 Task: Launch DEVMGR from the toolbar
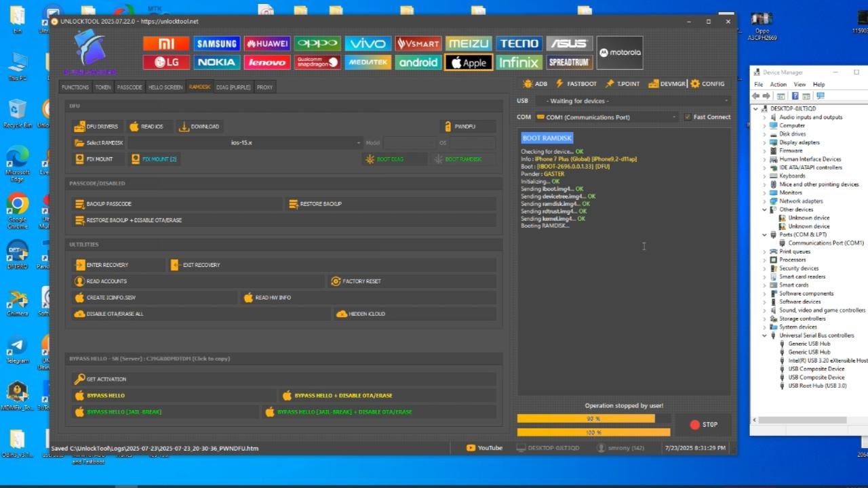click(x=667, y=84)
